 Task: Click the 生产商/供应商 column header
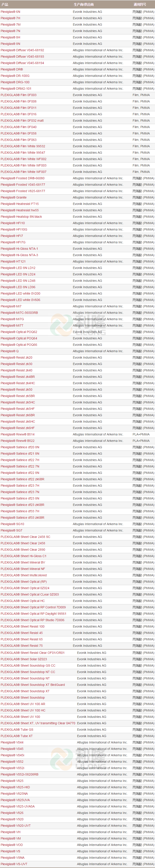[x=84, y=4]
